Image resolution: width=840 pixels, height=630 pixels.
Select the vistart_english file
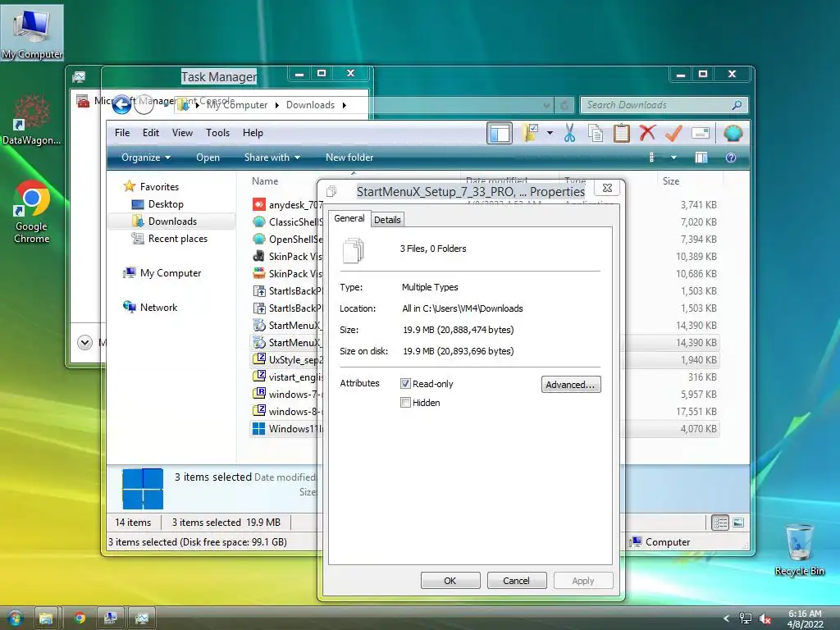point(288,377)
